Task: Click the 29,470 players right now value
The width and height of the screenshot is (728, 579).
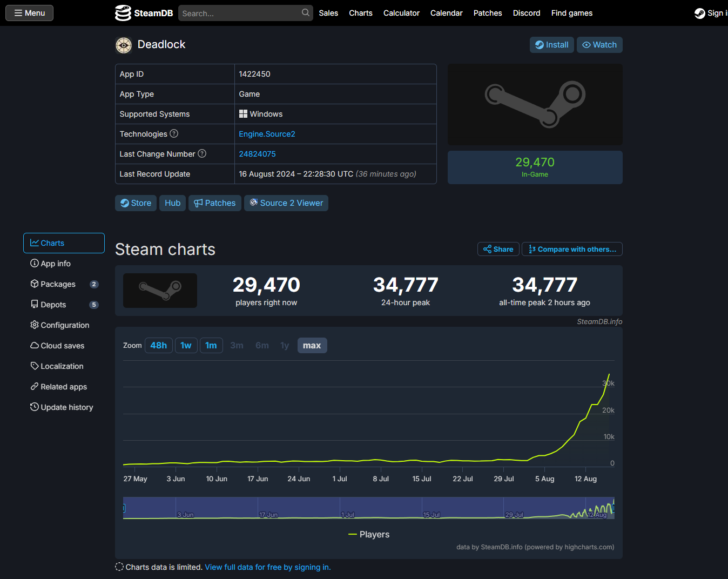Action: (266, 285)
